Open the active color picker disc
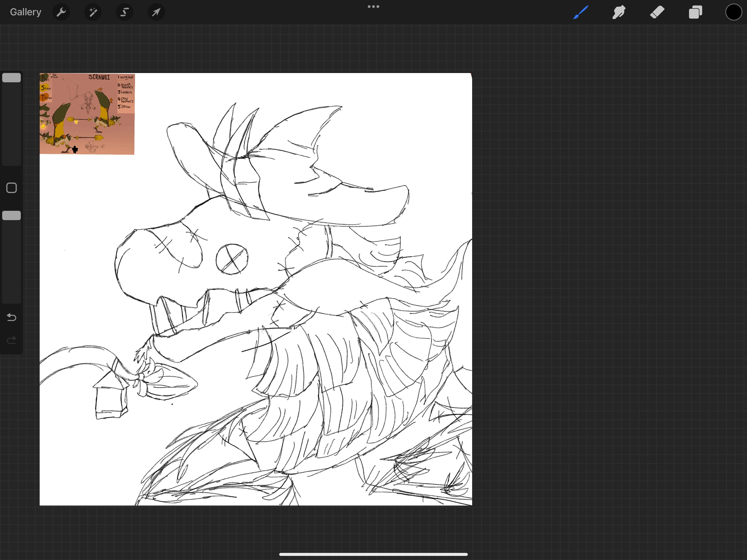The height and width of the screenshot is (560, 747). (733, 12)
